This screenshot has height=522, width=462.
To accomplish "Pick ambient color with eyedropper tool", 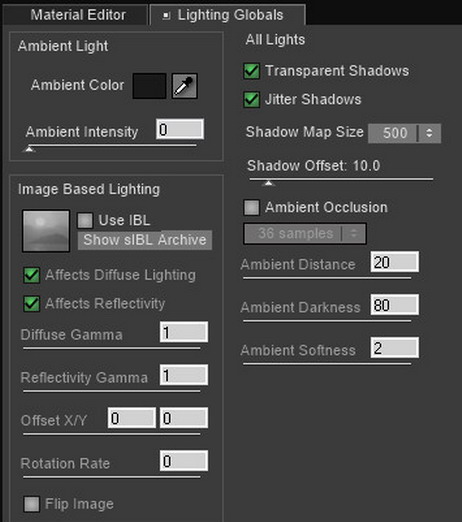I will (x=184, y=86).
